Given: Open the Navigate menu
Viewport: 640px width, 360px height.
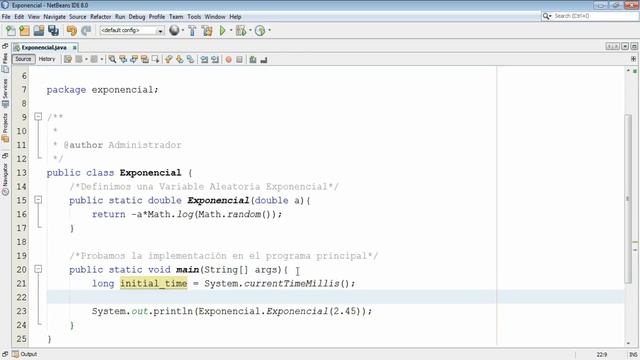Looking at the screenshot, I should pyautogui.click(x=54, y=17).
